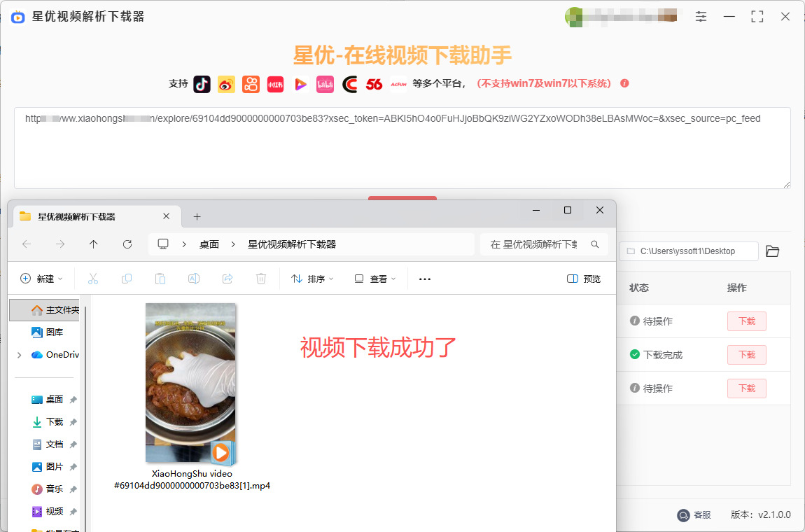Viewport: 805px width, 532px height.
Task: Expand chevron after 桌面 in address bar
Action: (x=233, y=244)
